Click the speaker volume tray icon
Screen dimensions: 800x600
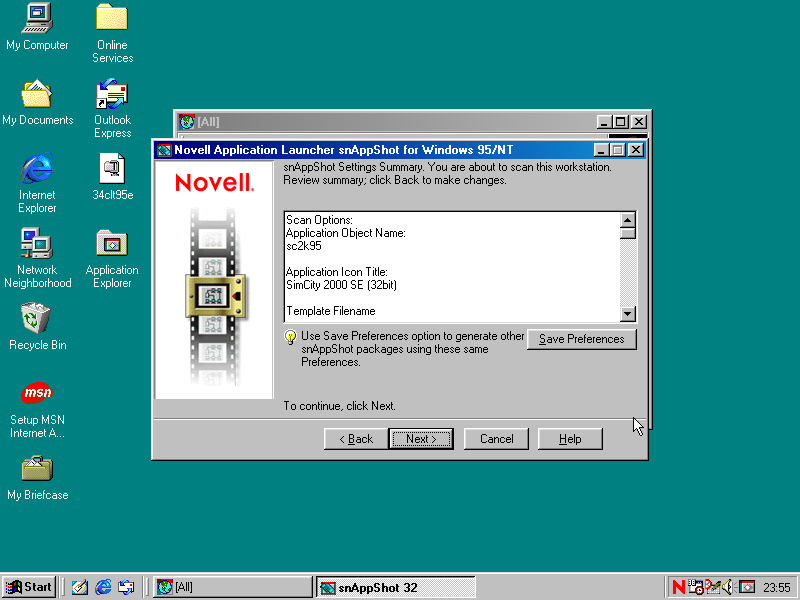pyautogui.click(x=728, y=587)
